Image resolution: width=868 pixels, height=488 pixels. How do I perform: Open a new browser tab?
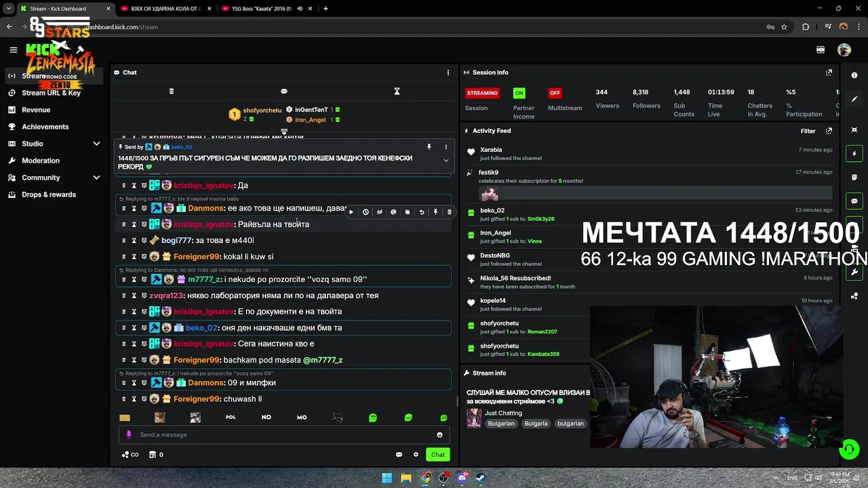325,9
